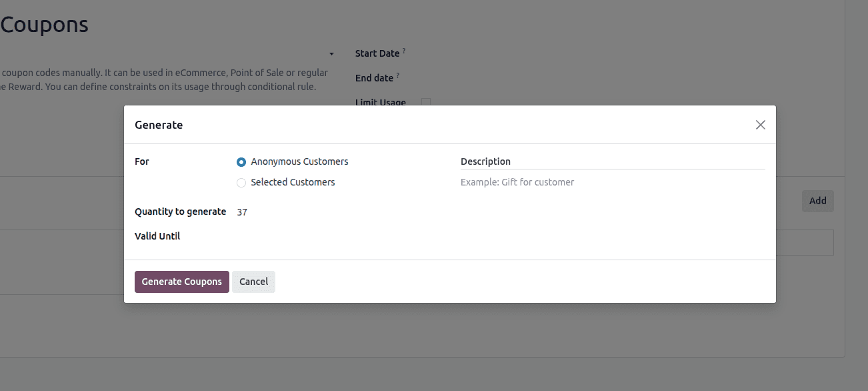Click the Generate dialog title text
This screenshot has height=391, width=868.
pyautogui.click(x=159, y=124)
